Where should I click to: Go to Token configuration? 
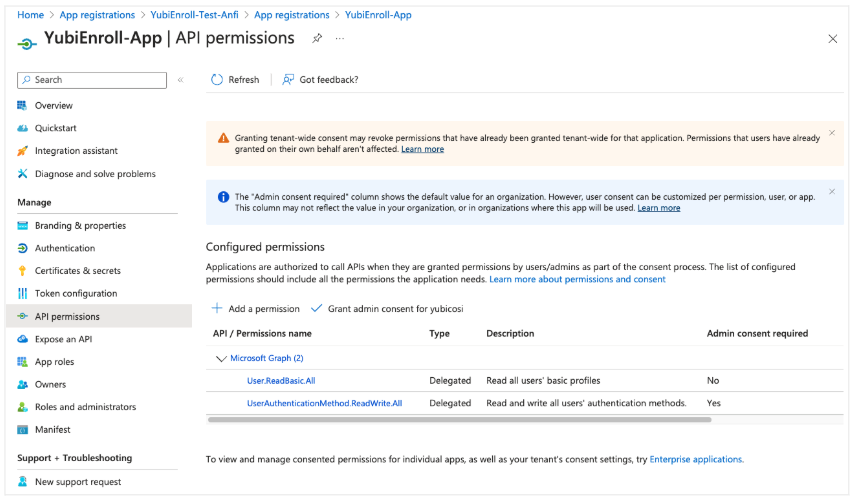tap(75, 294)
